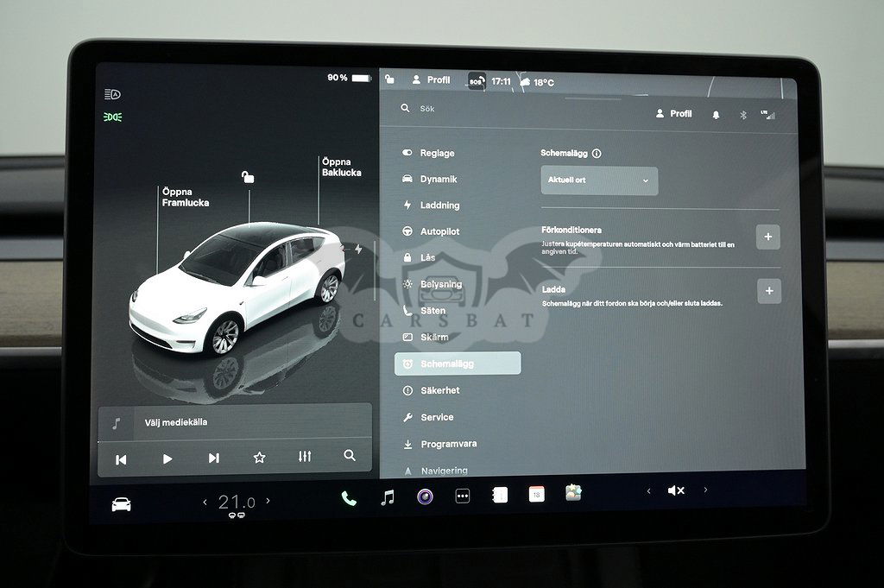
Task: Unmute the volume speaker icon
Action: [x=676, y=490]
